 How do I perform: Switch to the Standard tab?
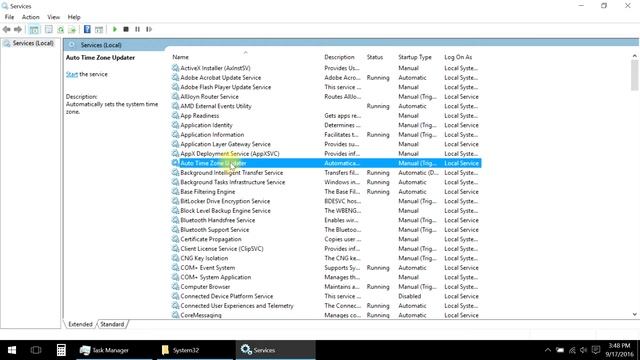coord(112,324)
